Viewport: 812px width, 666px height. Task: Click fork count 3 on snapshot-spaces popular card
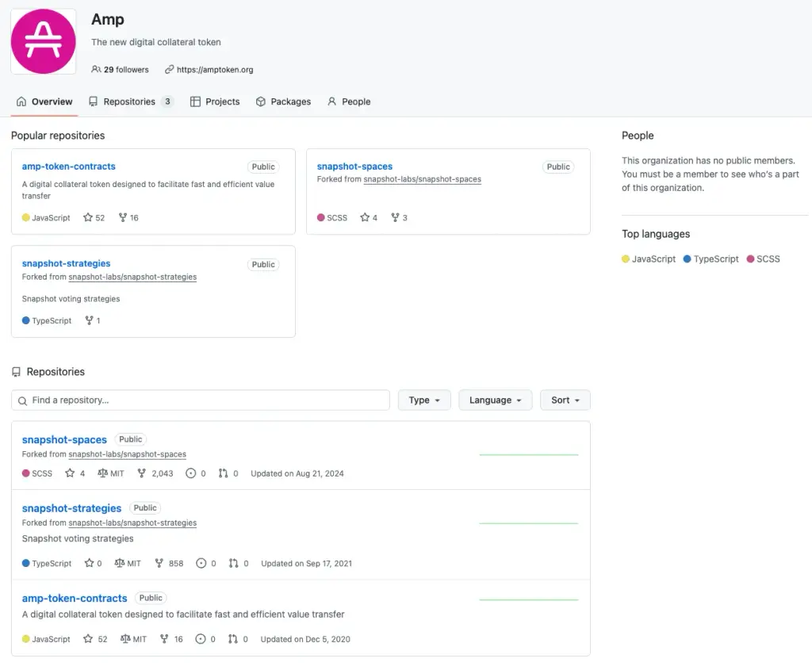tap(400, 217)
